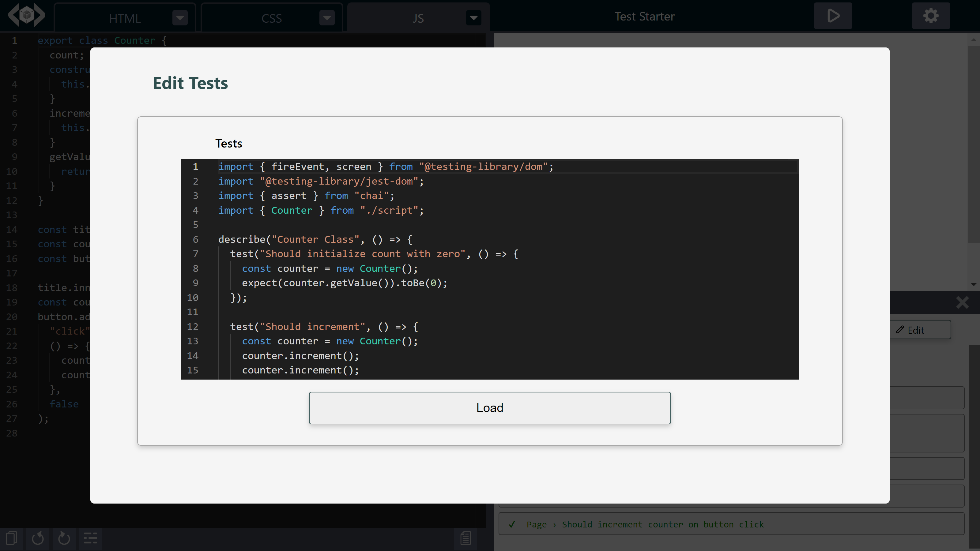Run the code with the play icon
Image resolution: width=980 pixels, height=551 pixels.
click(x=832, y=16)
